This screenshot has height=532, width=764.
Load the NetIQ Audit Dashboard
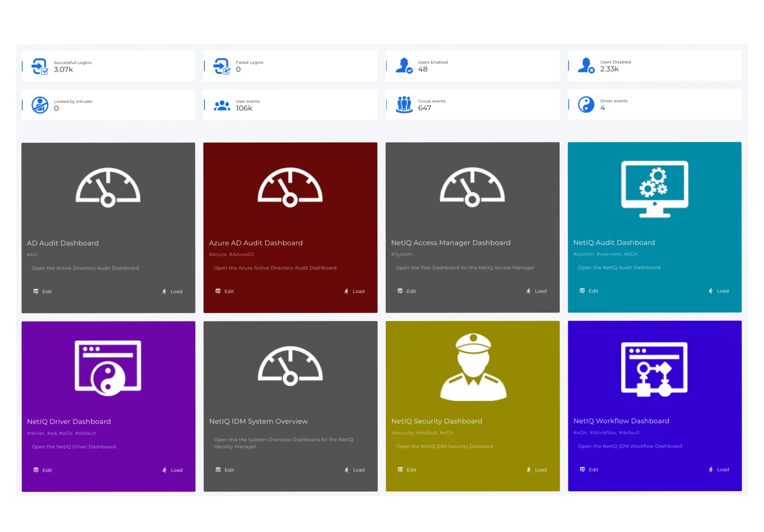click(719, 291)
